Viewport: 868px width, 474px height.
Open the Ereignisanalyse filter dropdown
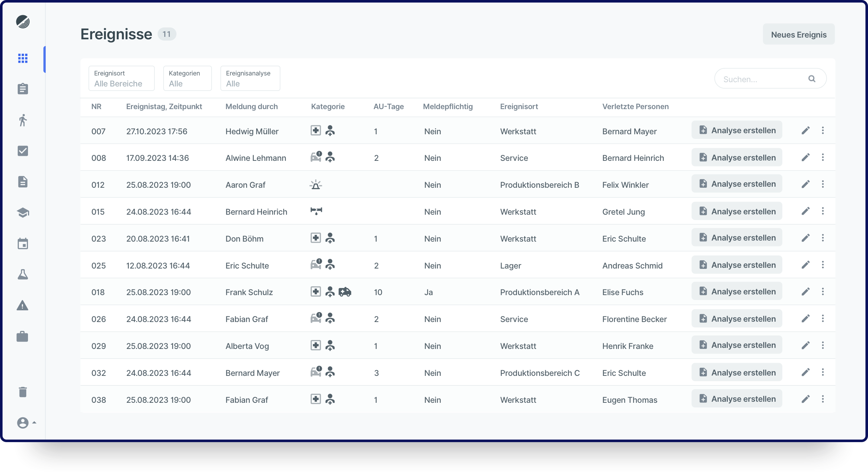pyautogui.click(x=250, y=79)
